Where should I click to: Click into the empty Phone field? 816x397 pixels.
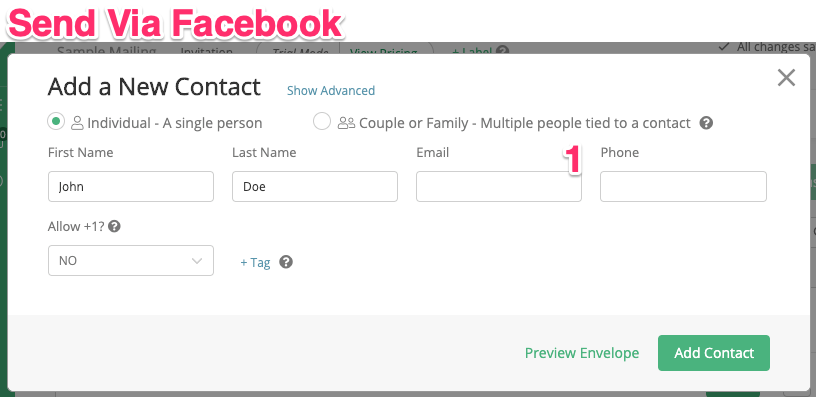(x=683, y=186)
